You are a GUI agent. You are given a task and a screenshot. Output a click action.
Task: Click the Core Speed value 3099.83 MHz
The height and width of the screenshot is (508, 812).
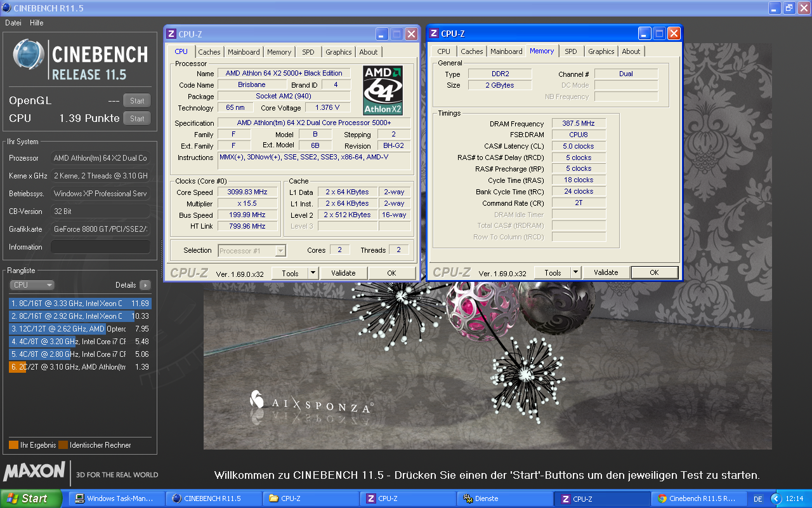(247, 192)
